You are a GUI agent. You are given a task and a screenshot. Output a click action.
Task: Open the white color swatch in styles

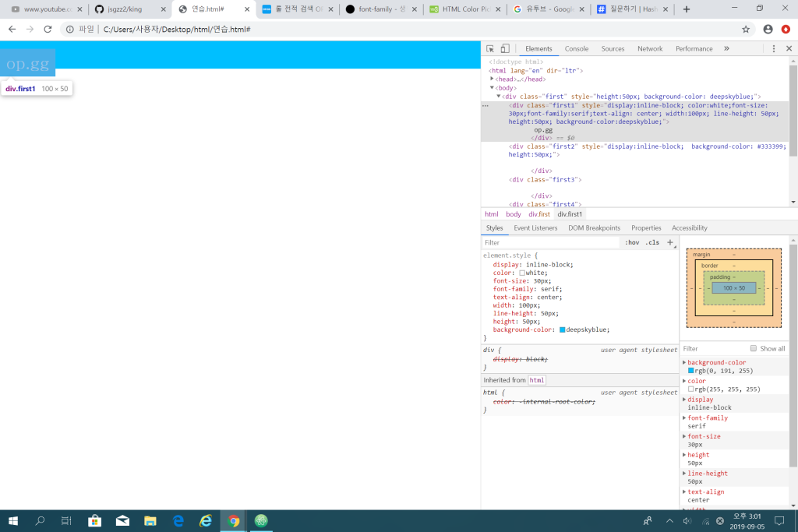click(522, 273)
